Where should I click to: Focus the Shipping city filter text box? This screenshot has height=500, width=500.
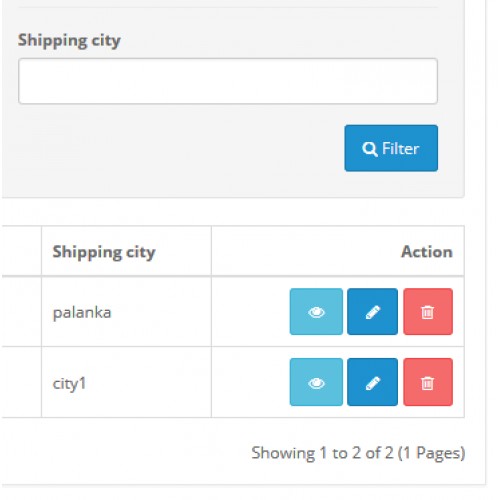tap(228, 81)
